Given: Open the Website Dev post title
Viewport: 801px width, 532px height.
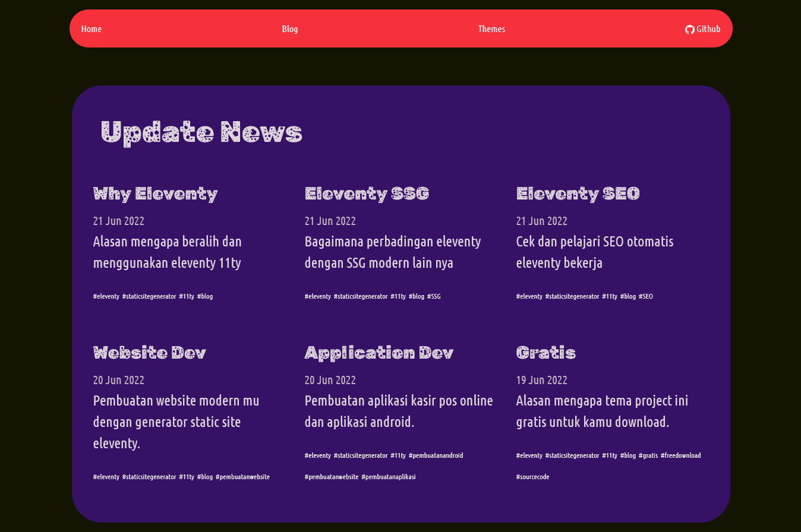Looking at the screenshot, I should click(150, 353).
